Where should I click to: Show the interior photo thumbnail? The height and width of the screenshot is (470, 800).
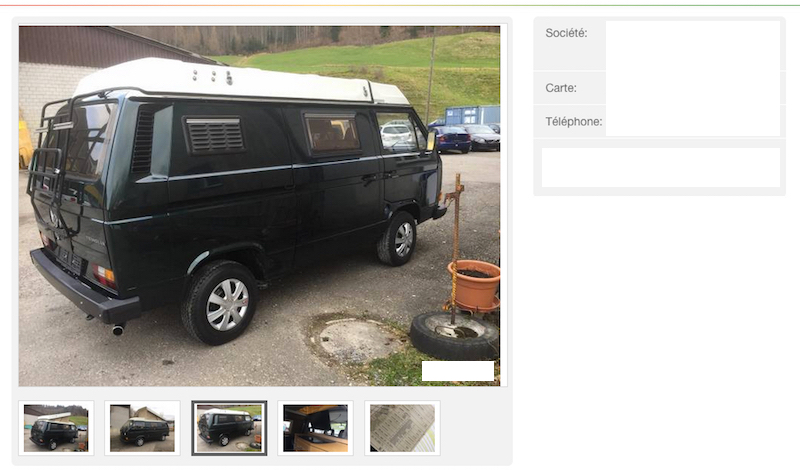point(315,428)
